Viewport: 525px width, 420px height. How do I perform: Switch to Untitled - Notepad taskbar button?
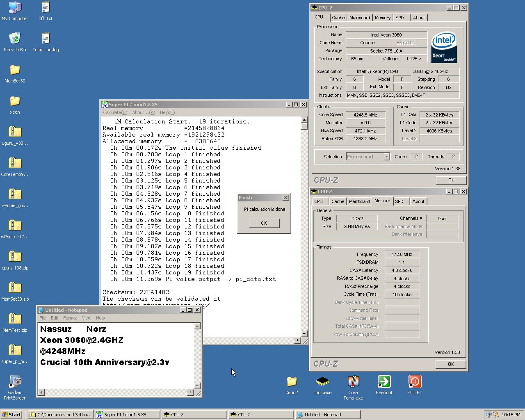click(327, 415)
